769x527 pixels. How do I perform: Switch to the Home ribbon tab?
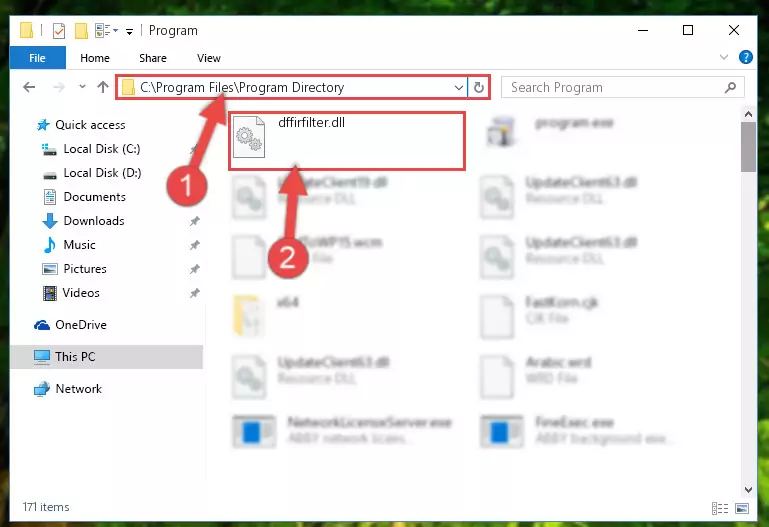(95, 58)
